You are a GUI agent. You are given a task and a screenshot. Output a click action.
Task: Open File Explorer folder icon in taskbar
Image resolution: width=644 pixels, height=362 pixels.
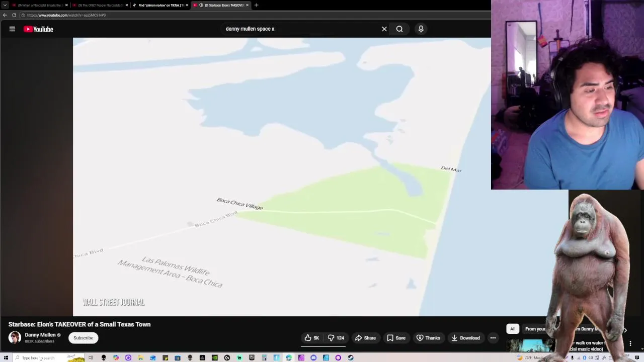click(140, 357)
